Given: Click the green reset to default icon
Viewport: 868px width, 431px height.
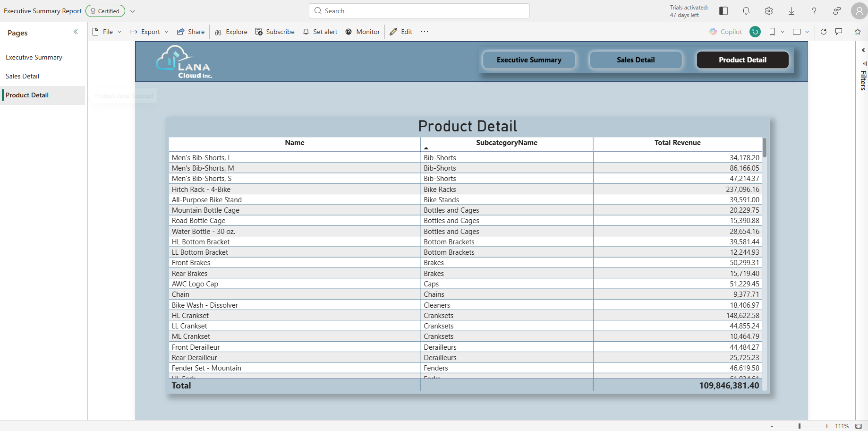Looking at the screenshot, I should pyautogui.click(x=755, y=32).
